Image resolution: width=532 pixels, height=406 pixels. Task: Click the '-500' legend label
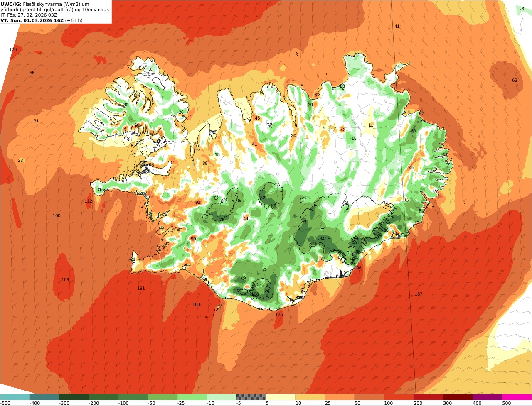[5, 403]
